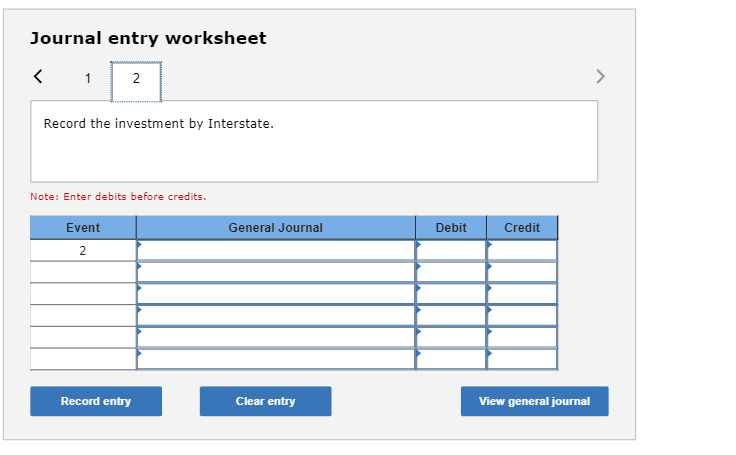
Task: Click the Credit field in fourth row
Action: (522, 316)
